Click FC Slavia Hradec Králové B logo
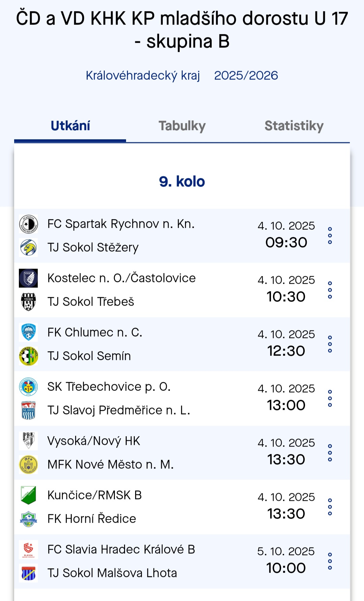This screenshot has height=601, width=364. [x=29, y=549]
